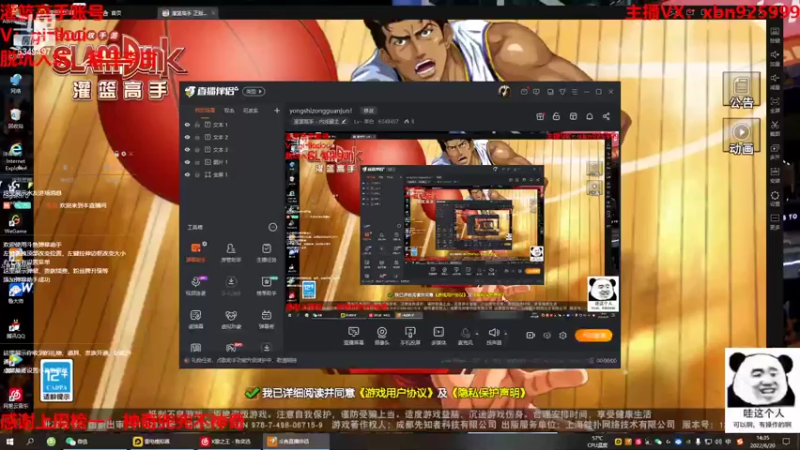
Task: Open the bear-face virtual avatar tool
Action: (231, 319)
